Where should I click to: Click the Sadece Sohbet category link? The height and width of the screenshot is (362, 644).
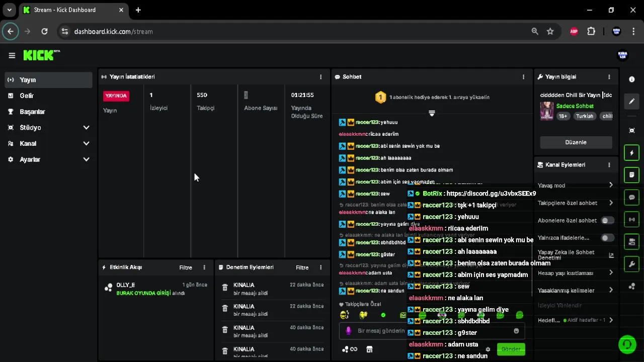575,106
